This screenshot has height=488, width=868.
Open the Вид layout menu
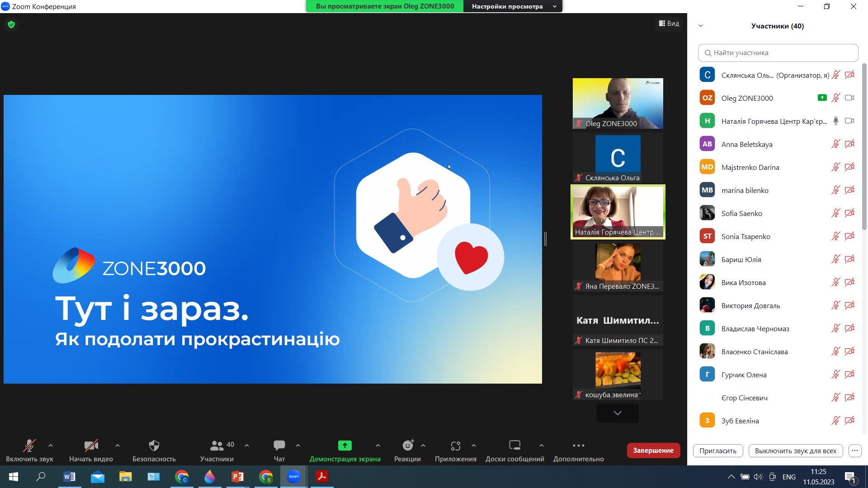tap(669, 23)
